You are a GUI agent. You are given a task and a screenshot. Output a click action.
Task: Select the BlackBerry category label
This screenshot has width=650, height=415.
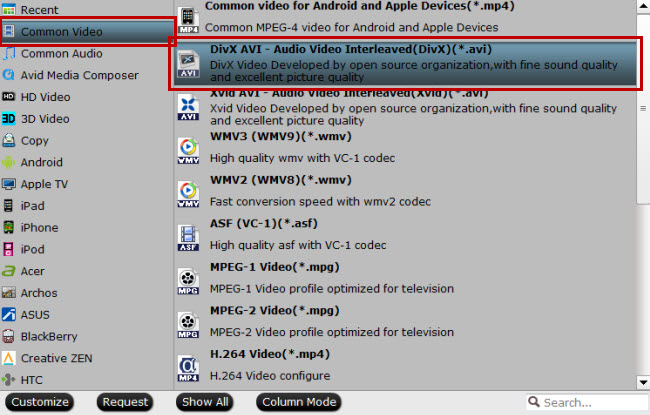pyautogui.click(x=49, y=337)
